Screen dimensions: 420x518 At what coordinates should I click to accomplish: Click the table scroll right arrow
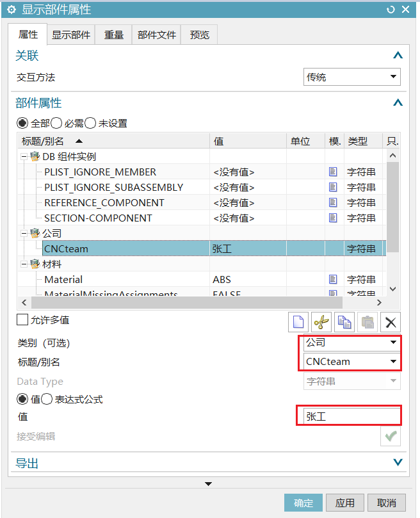(x=379, y=302)
